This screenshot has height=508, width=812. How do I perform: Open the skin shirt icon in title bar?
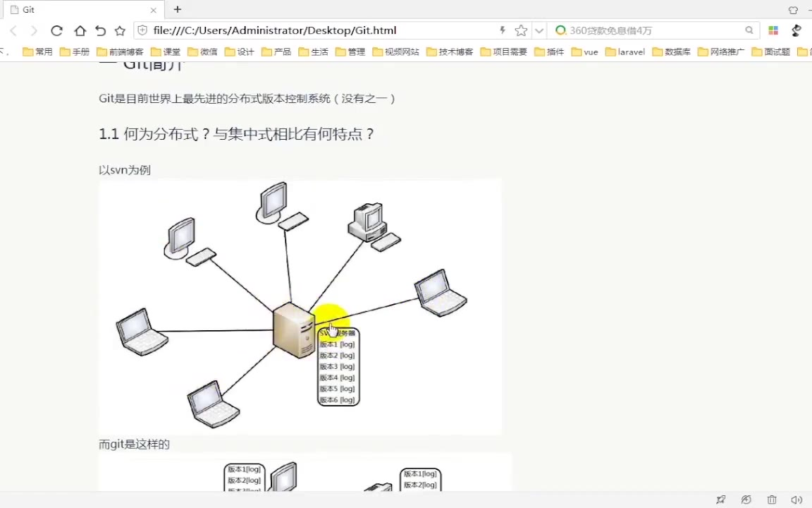tap(793, 10)
